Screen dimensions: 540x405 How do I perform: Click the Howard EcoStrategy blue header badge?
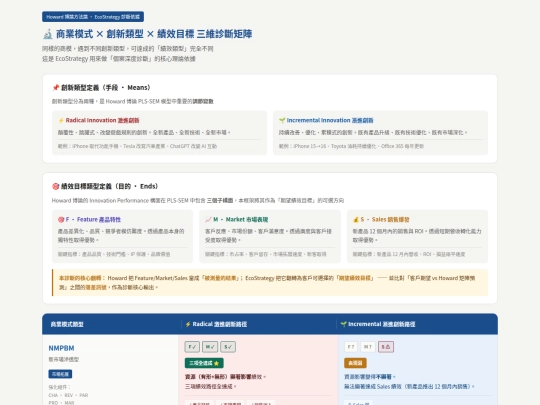[x=93, y=17]
